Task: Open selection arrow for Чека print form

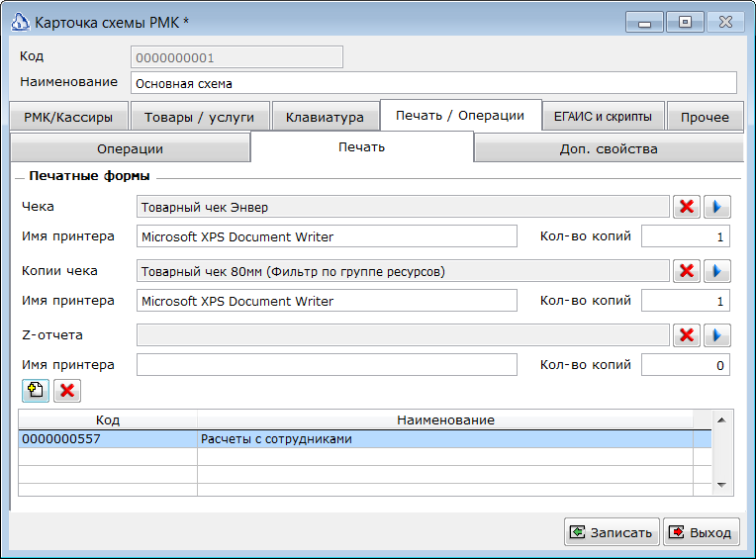Action: click(717, 207)
